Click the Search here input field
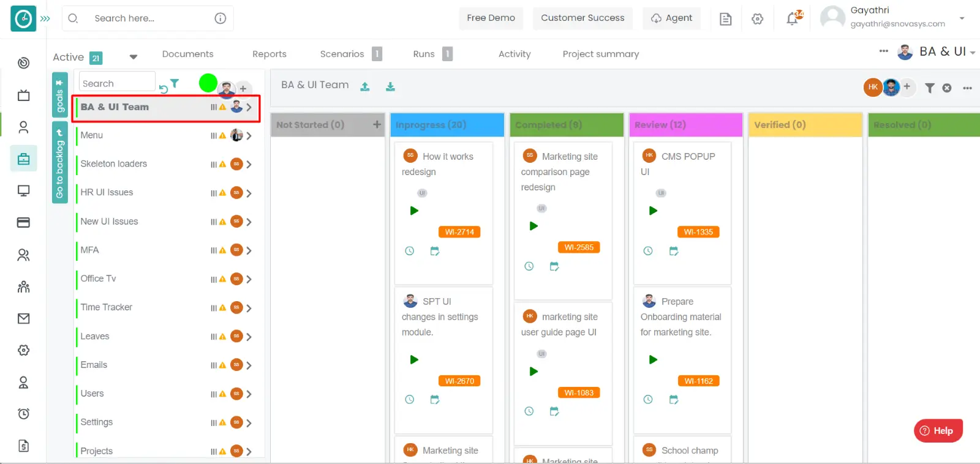Viewport: 980px width, 464px height. pos(150,18)
